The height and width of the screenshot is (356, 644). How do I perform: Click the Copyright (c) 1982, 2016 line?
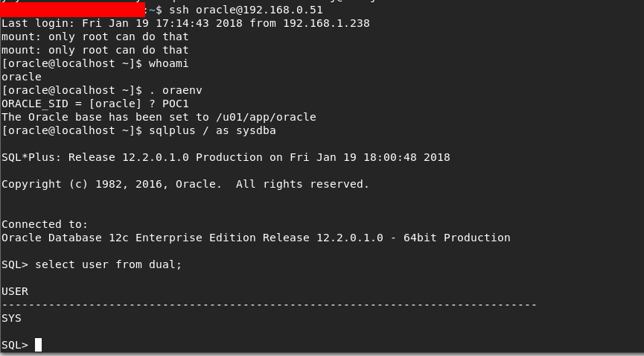click(x=185, y=184)
